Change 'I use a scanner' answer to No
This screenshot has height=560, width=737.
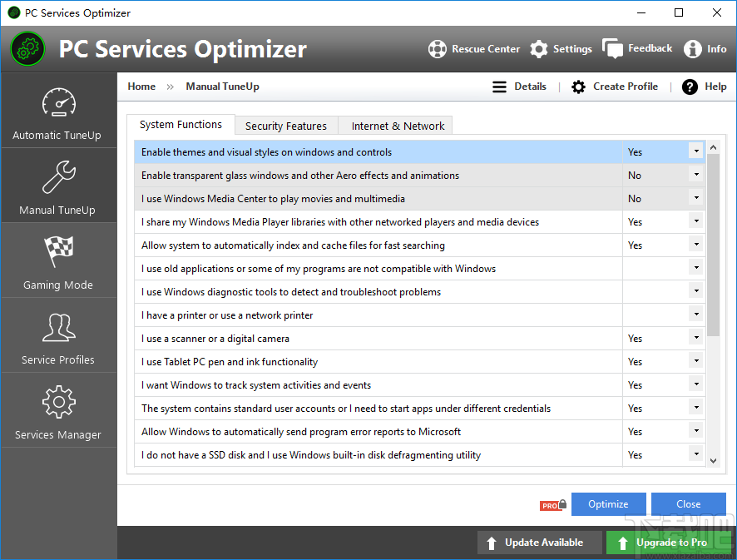[695, 338]
